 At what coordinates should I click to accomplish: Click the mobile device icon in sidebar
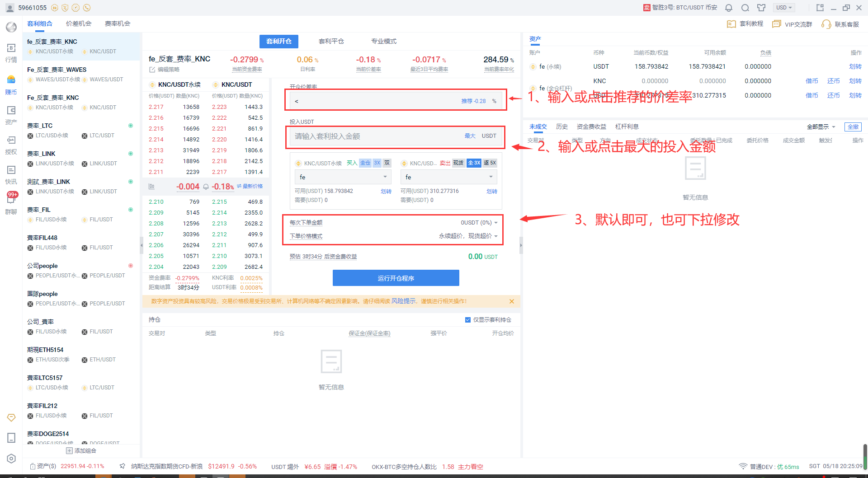[x=11, y=438]
